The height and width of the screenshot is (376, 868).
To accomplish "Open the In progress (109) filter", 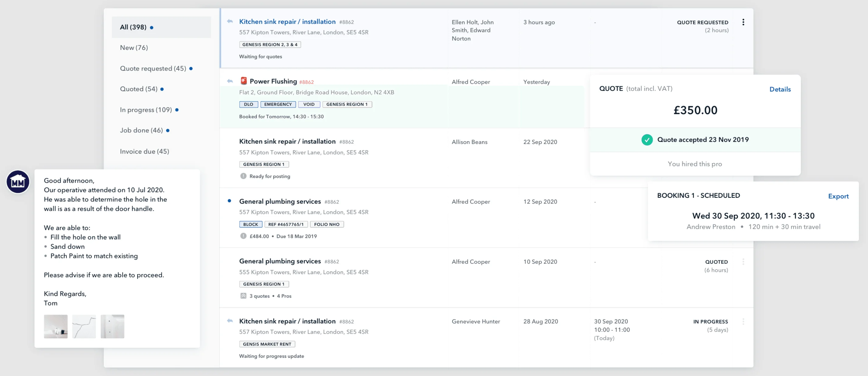I will click(146, 110).
